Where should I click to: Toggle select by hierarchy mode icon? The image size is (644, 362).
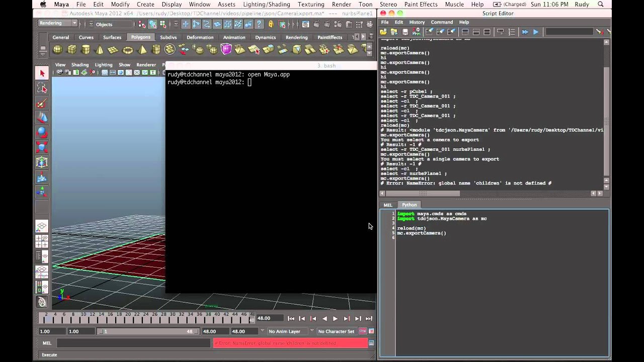[142, 24]
